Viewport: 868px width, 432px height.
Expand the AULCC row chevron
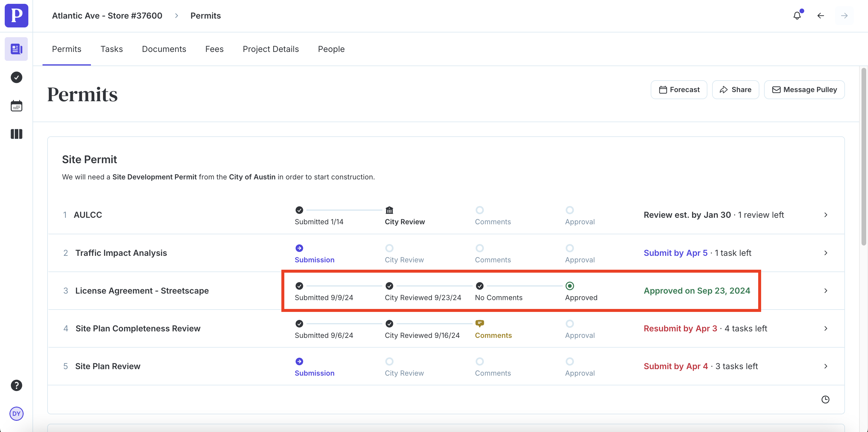pos(825,215)
